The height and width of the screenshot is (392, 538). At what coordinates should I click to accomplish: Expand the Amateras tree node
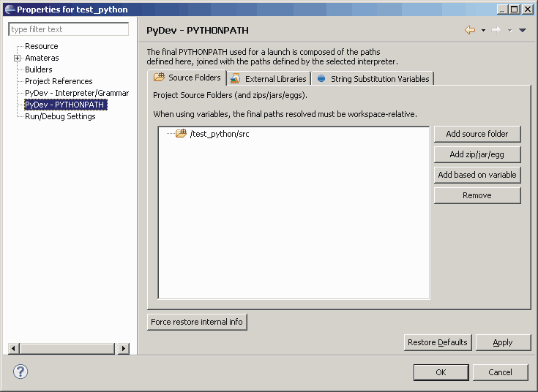point(18,58)
